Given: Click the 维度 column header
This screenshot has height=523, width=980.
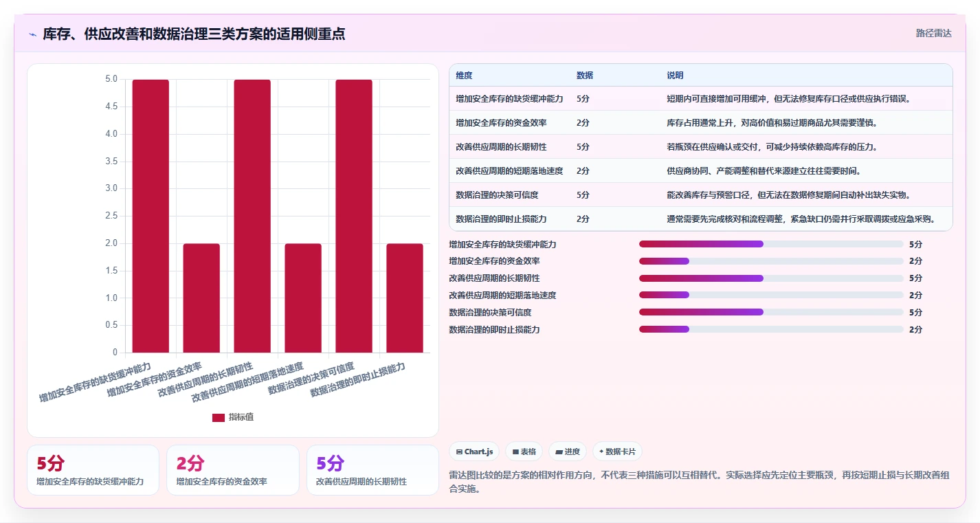Looking at the screenshot, I should pyautogui.click(x=464, y=75).
